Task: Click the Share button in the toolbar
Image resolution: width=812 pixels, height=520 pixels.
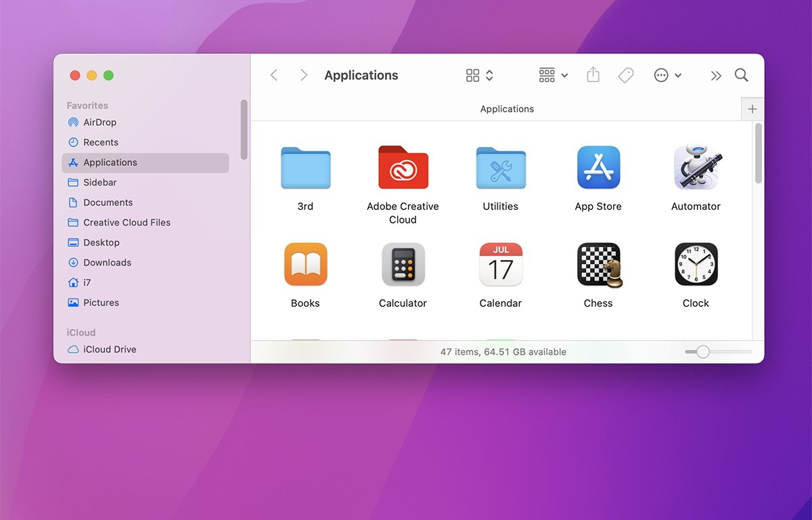Action: click(593, 75)
